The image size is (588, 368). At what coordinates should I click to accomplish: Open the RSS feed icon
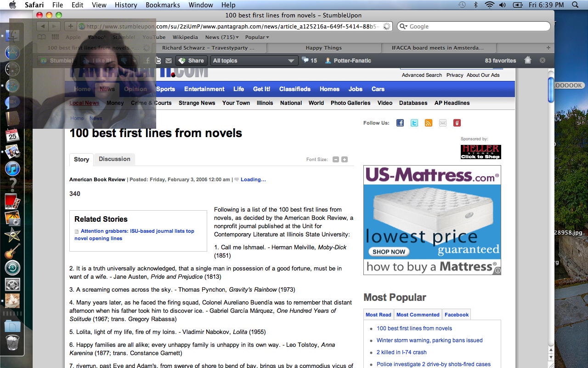coord(429,123)
